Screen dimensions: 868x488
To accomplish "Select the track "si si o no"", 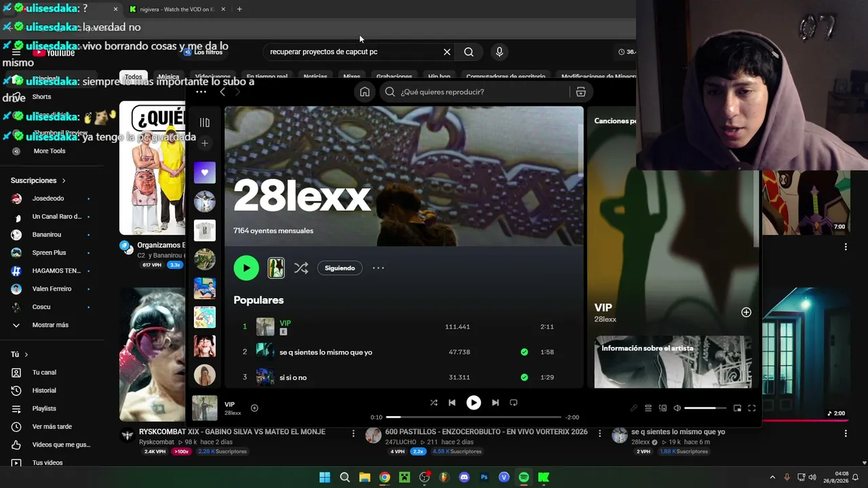I will tap(293, 378).
